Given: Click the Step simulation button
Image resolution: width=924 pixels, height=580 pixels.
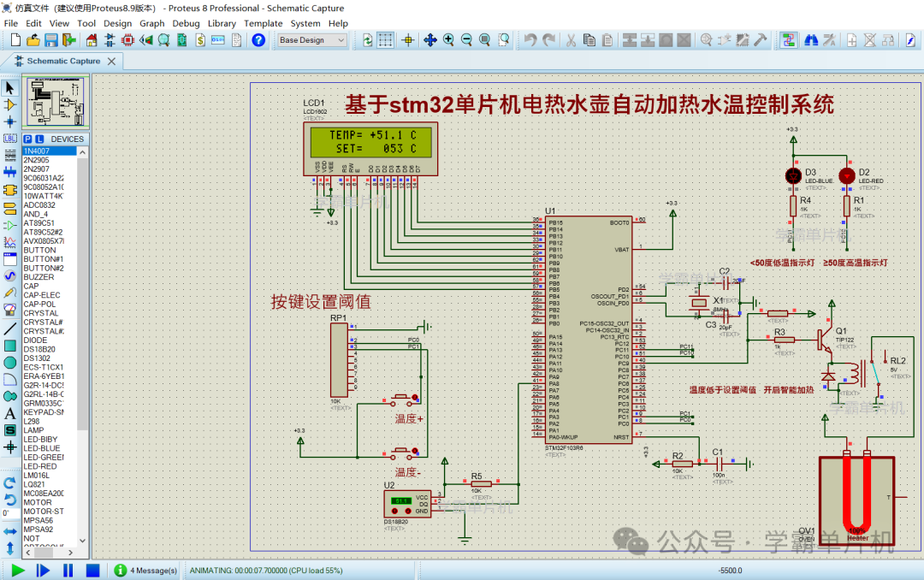Looking at the screenshot, I should (x=43, y=571).
